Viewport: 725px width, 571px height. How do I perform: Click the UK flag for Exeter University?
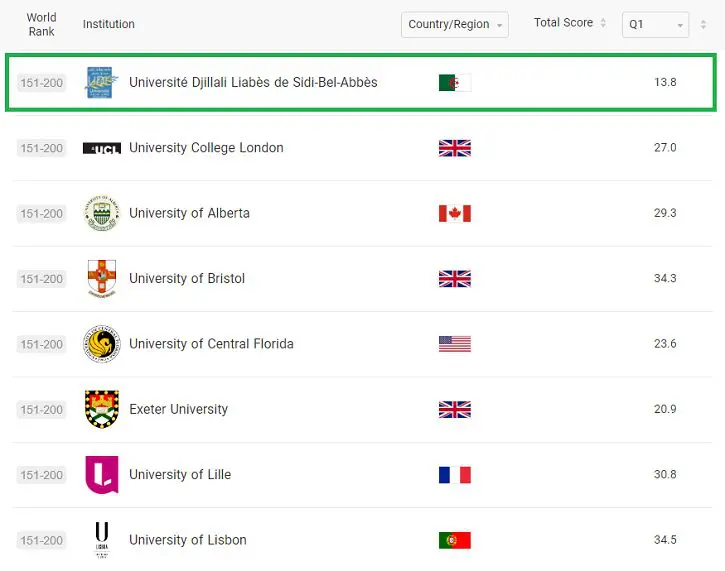pyautogui.click(x=455, y=410)
